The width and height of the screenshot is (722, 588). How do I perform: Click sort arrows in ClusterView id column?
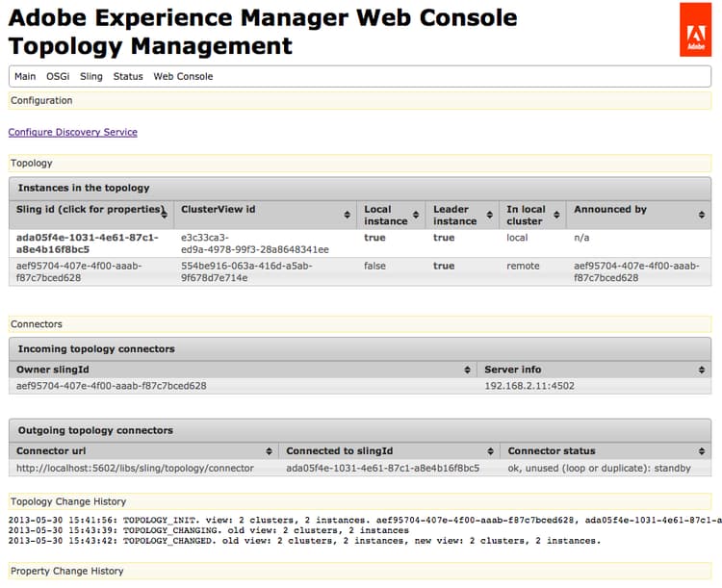click(x=347, y=215)
